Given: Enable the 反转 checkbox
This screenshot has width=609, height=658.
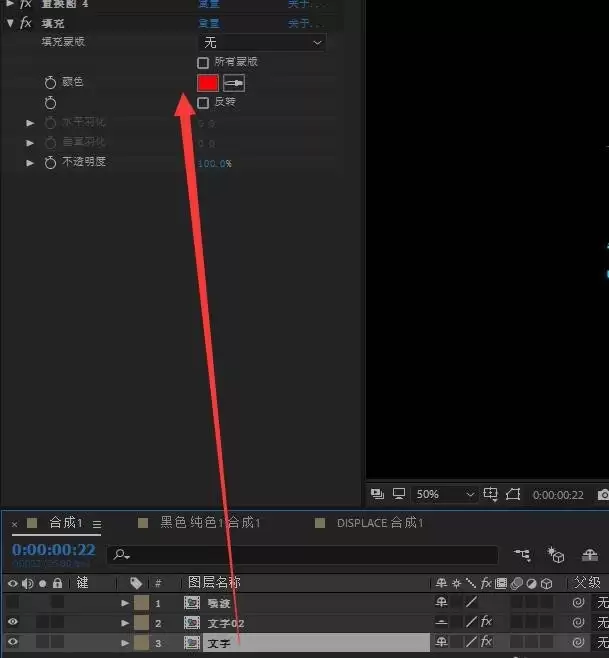Looking at the screenshot, I should pos(203,103).
